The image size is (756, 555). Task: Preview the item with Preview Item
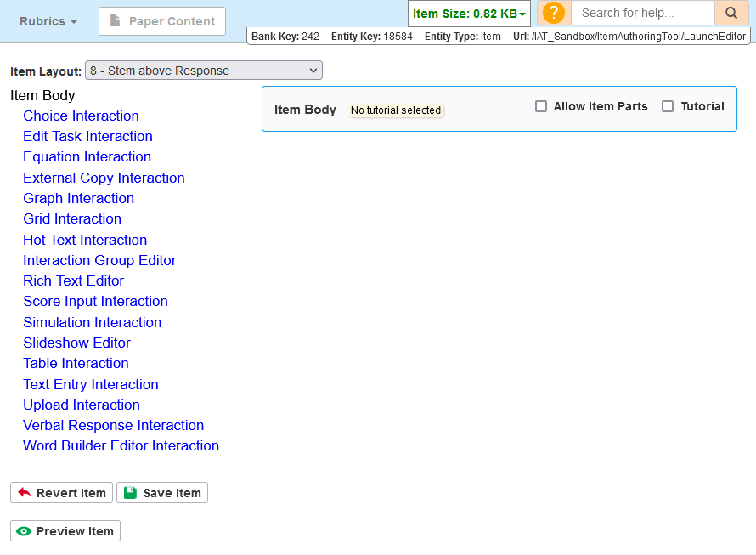tap(65, 531)
